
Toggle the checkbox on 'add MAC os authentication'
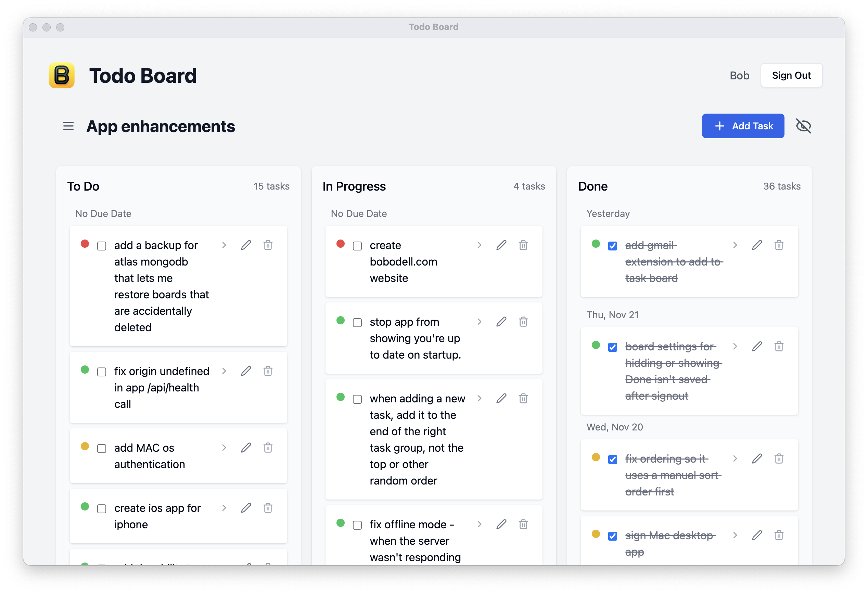coord(102,448)
